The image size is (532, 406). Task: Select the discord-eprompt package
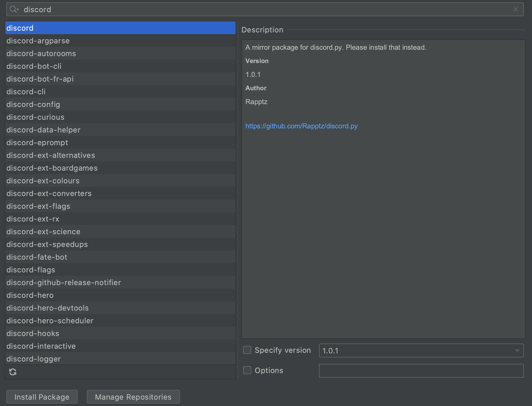click(120, 142)
